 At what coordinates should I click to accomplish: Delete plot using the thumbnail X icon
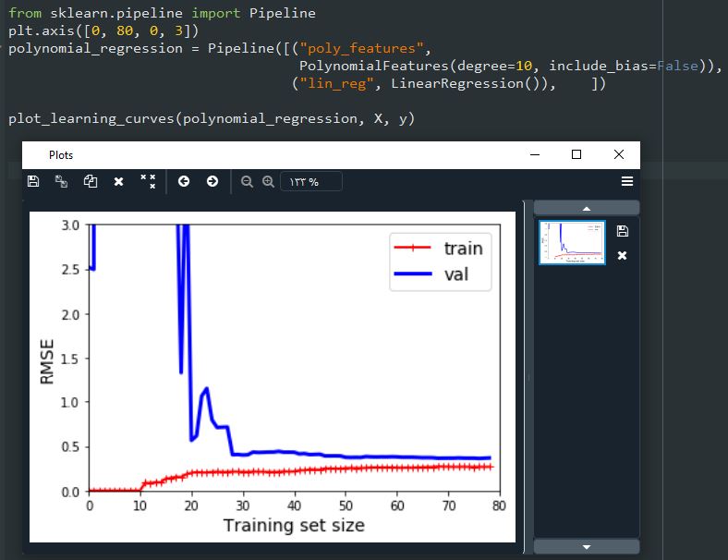[x=622, y=255]
